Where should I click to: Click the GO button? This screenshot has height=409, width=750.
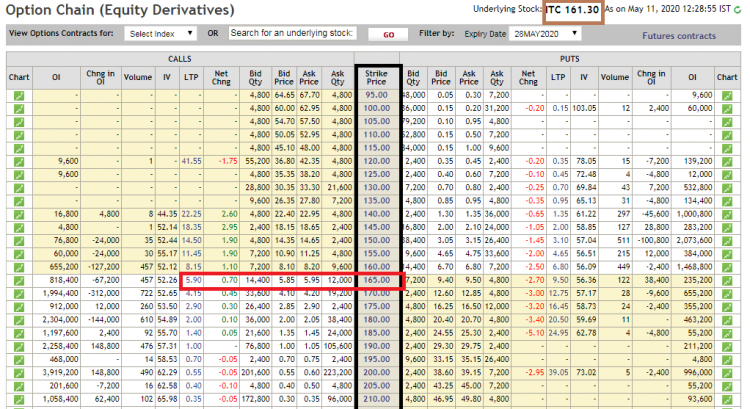pyautogui.click(x=388, y=34)
